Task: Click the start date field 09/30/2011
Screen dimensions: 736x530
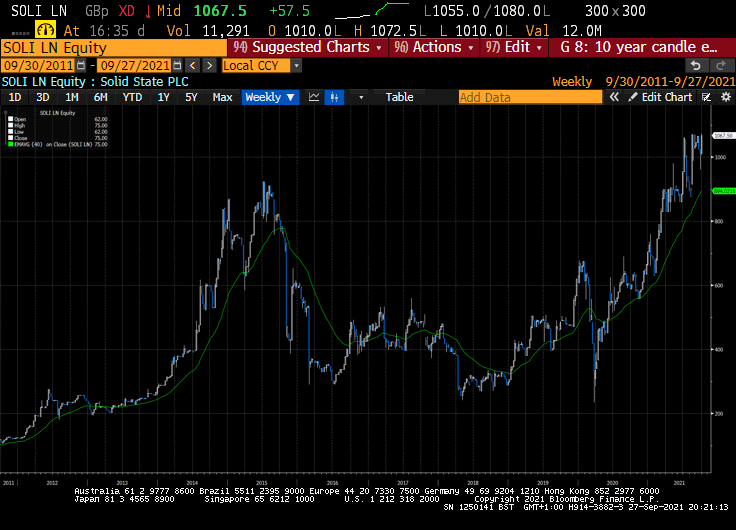Action: 38,66
